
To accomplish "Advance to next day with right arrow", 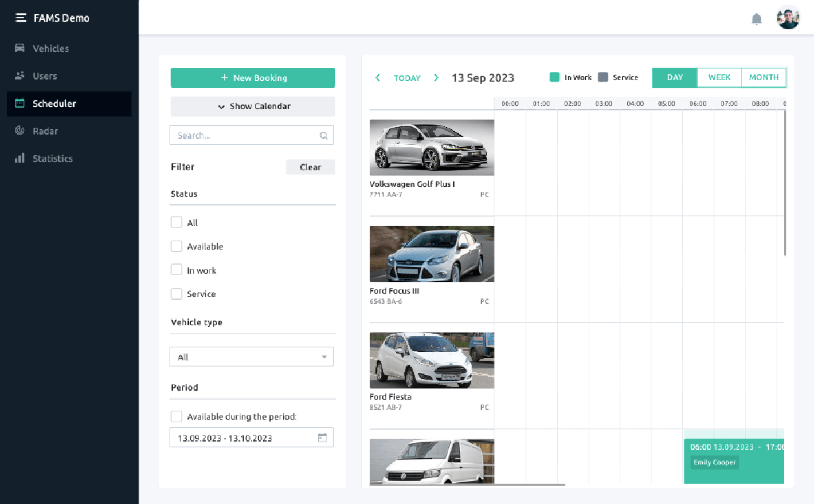I will point(436,78).
